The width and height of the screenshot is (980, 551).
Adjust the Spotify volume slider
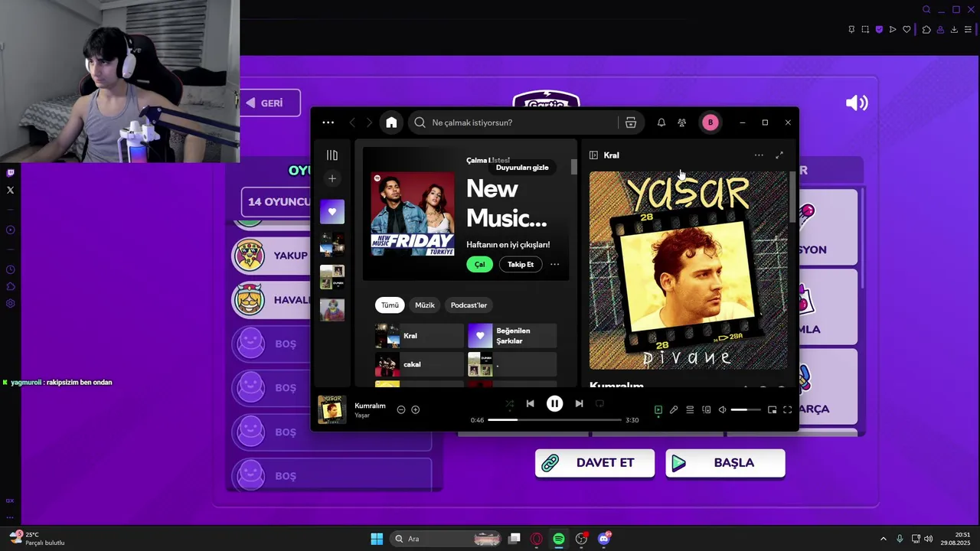746,410
